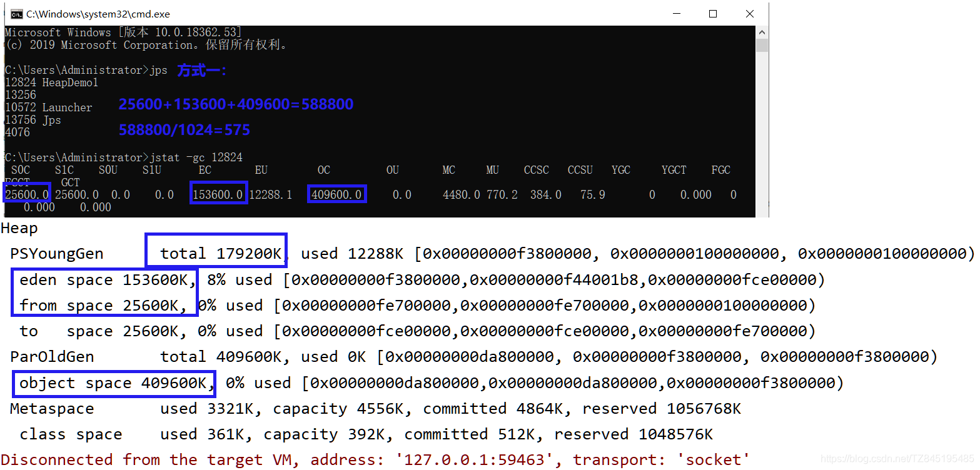
Task: Click the EU value 12288.1
Action: point(271,195)
